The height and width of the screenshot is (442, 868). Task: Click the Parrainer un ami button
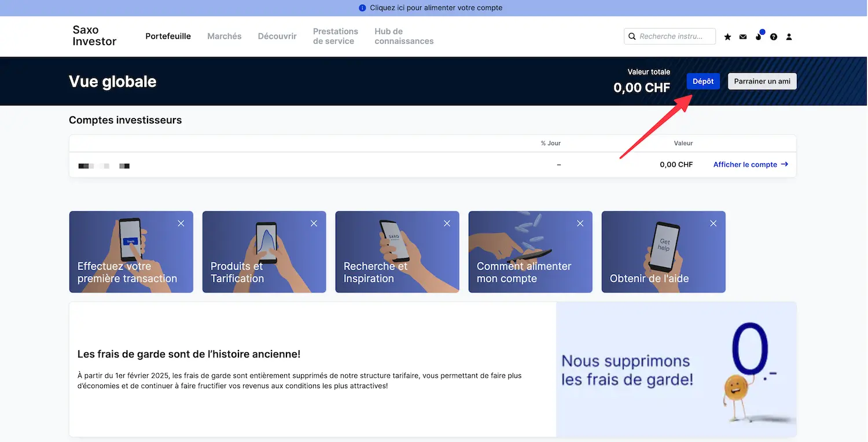(762, 82)
